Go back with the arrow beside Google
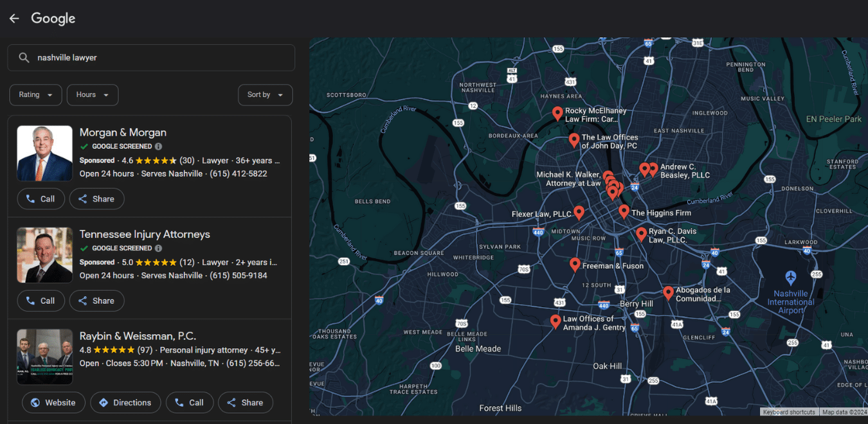This screenshot has width=868, height=424. [14, 19]
